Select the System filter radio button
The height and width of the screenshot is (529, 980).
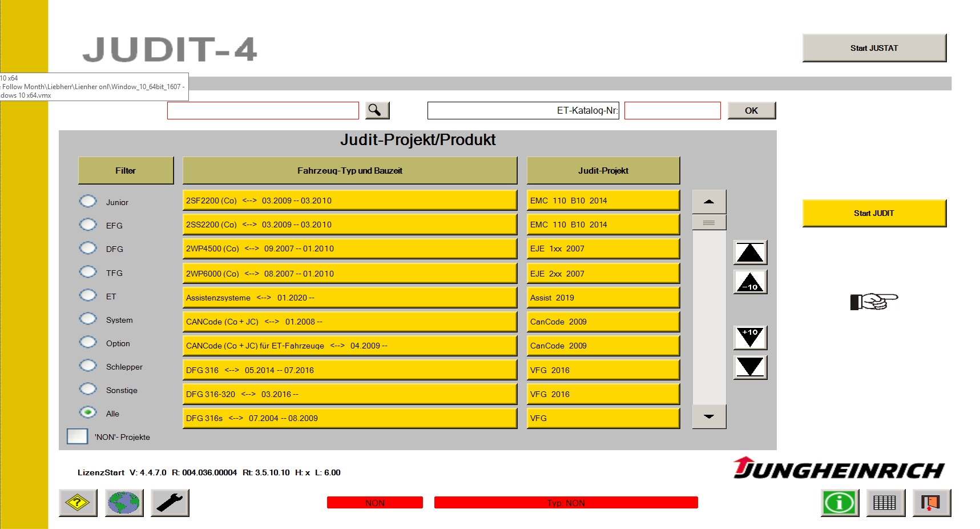pos(88,319)
